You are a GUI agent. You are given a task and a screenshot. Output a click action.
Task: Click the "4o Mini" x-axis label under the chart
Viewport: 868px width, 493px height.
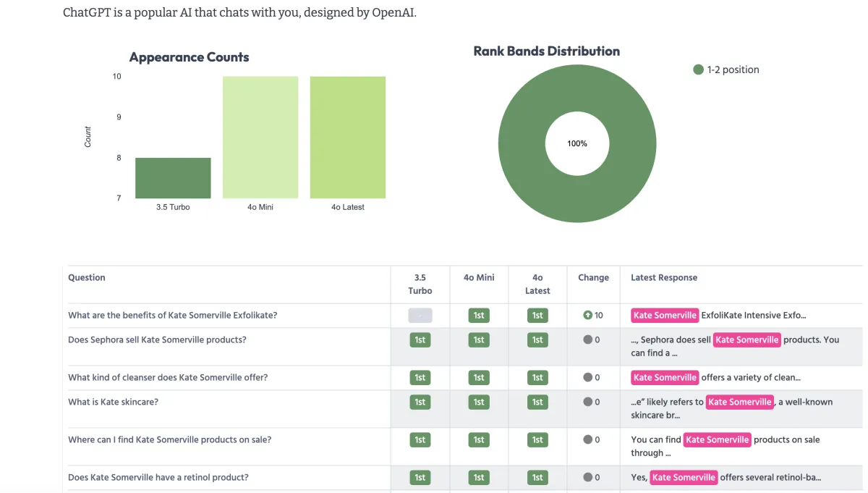(260, 207)
